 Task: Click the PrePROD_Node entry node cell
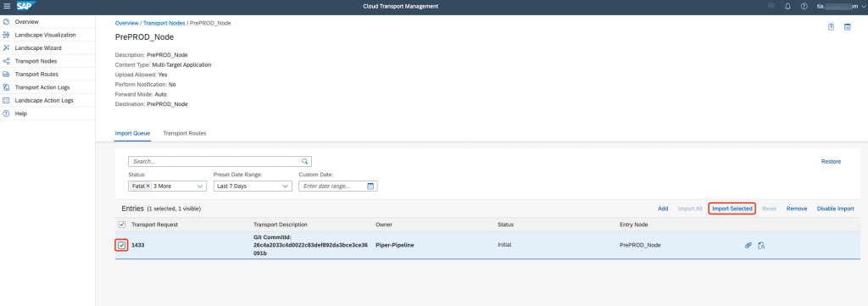640,245
